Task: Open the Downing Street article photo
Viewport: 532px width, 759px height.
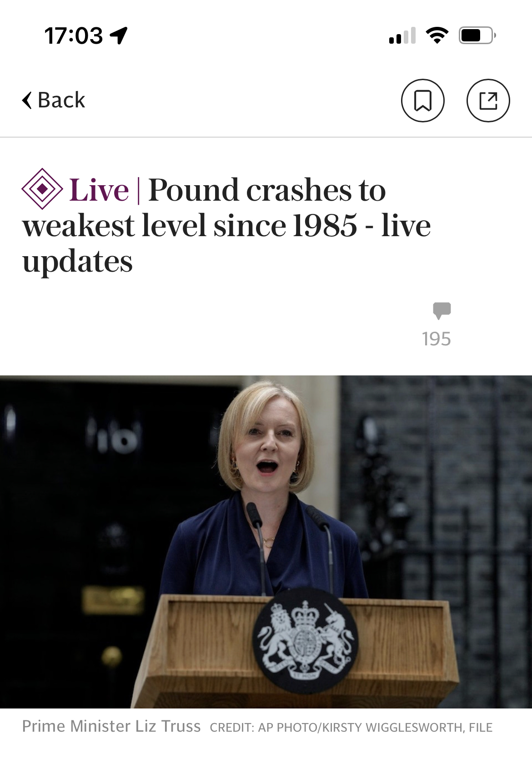Action: pos(266,541)
